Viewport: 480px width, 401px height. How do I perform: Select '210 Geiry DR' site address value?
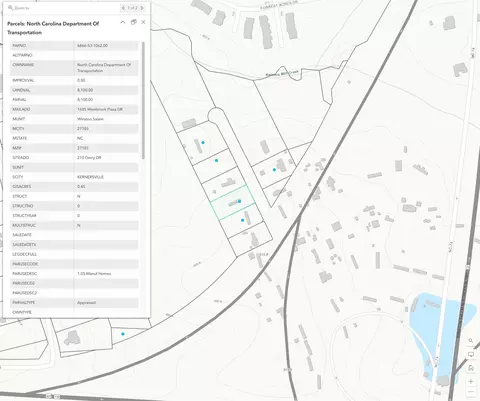[x=89, y=158]
